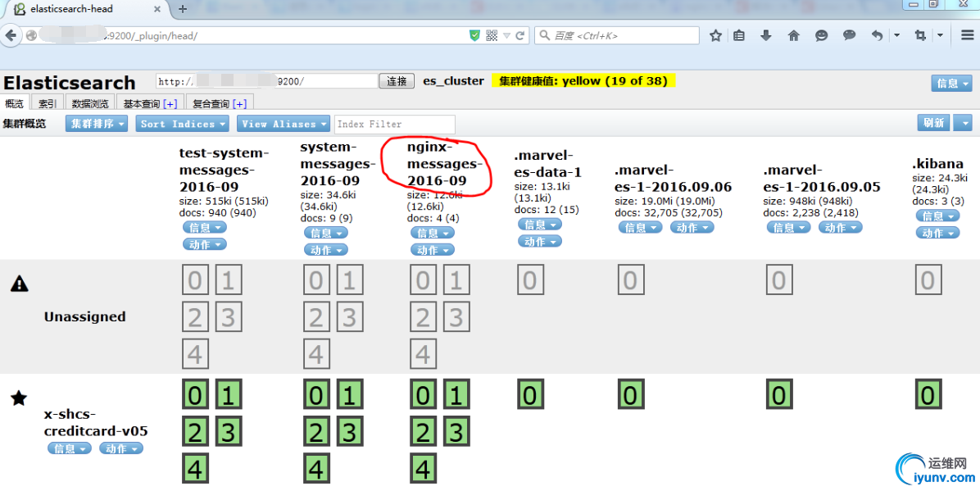Open 信息 menu for .kibana index
Image resolution: width=980 pixels, height=491 pixels.
[x=938, y=216]
